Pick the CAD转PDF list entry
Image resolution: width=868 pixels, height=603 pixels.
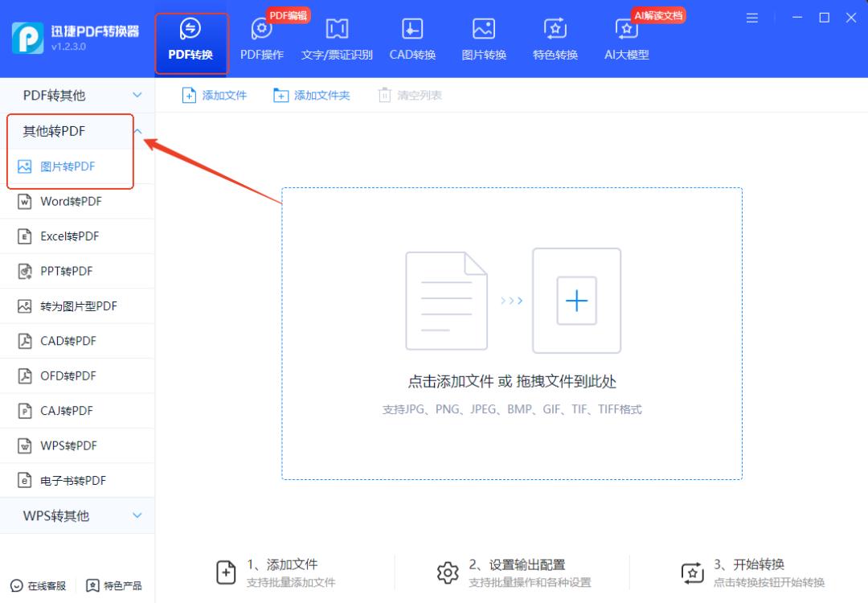(x=77, y=341)
